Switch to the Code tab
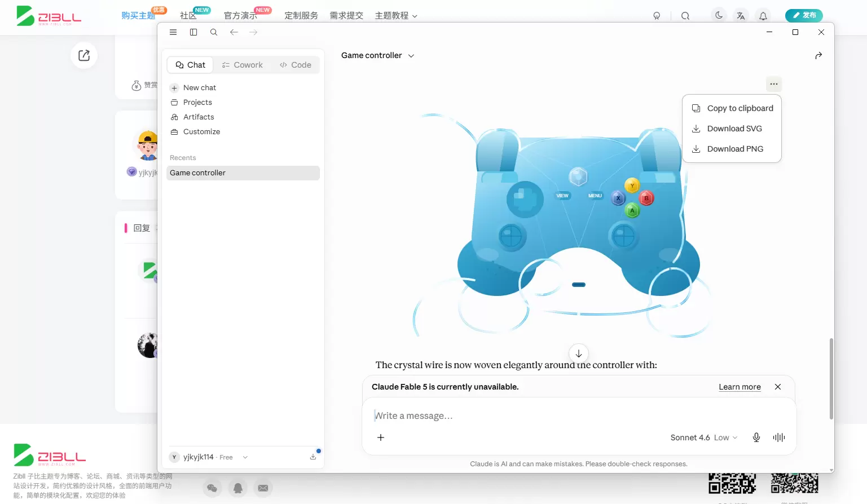The height and width of the screenshot is (504, 867). (x=296, y=65)
